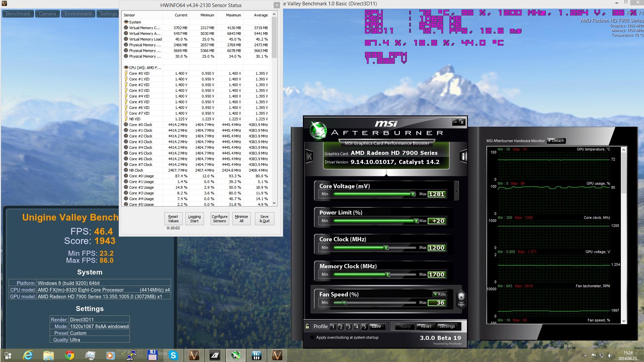The image size is (644, 362).
Task: Click the HWiNFO 'Core #0 Clock' sensor row
Action: click(x=196, y=125)
